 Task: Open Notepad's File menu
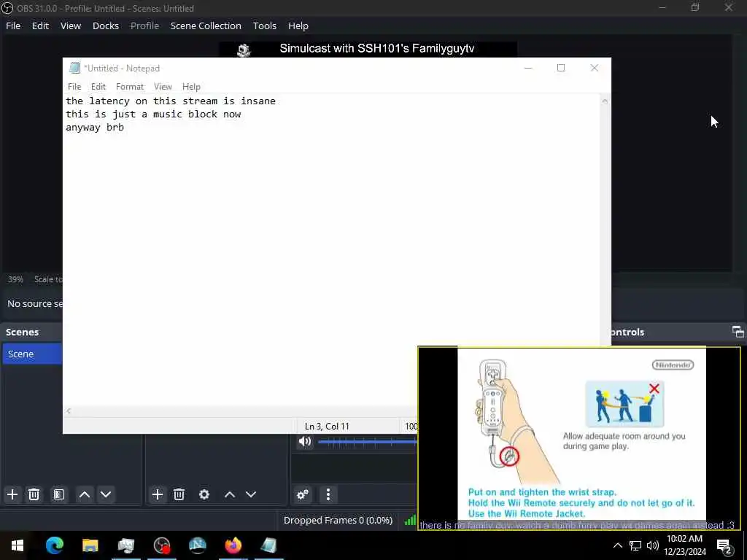pyautogui.click(x=74, y=87)
